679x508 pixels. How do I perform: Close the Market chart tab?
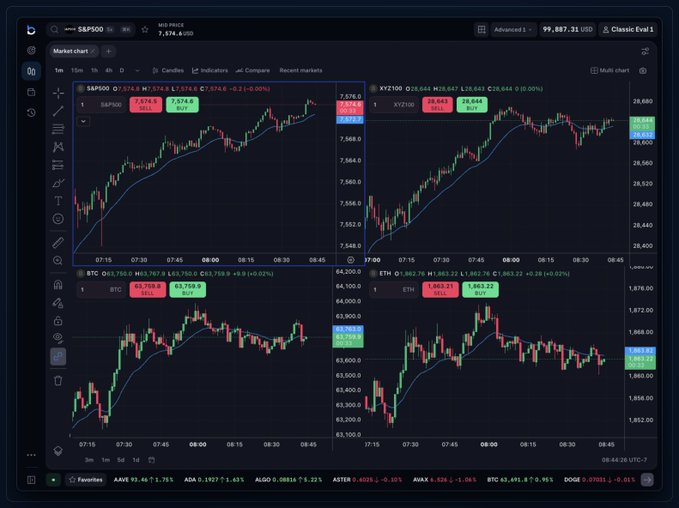[x=93, y=51]
